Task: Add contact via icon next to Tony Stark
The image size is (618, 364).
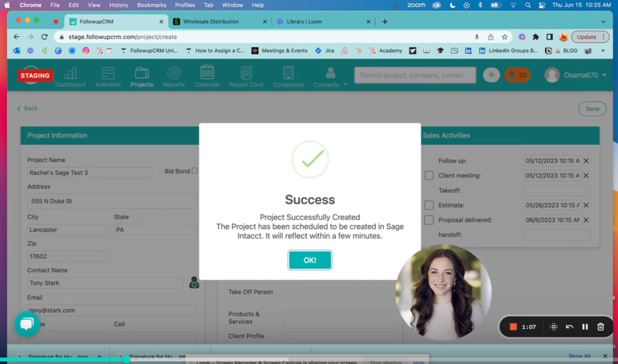Action: (x=194, y=283)
